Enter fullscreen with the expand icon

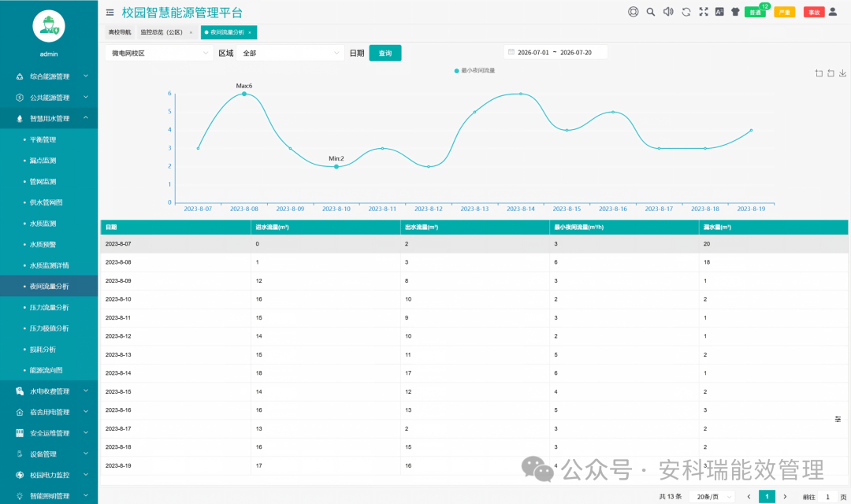point(704,11)
